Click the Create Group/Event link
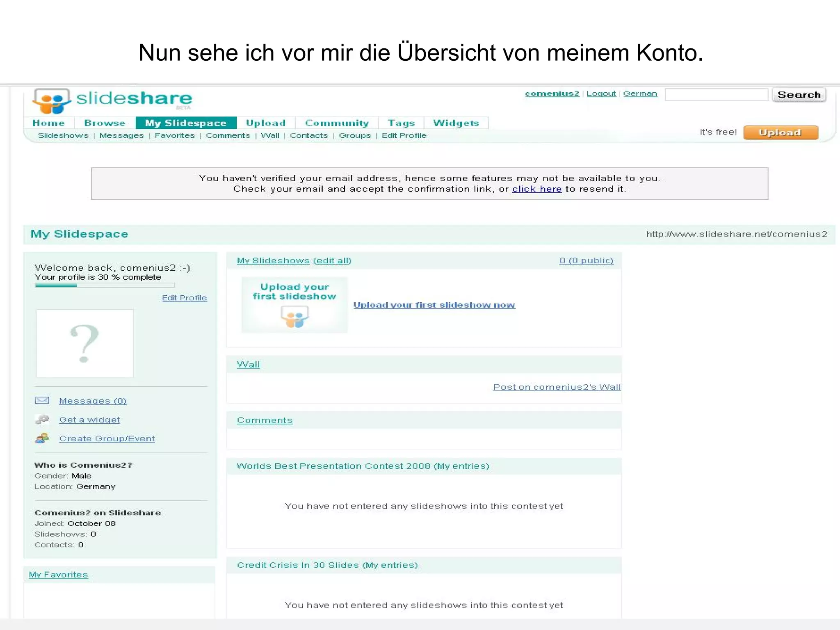The width and height of the screenshot is (840, 630). (107, 438)
